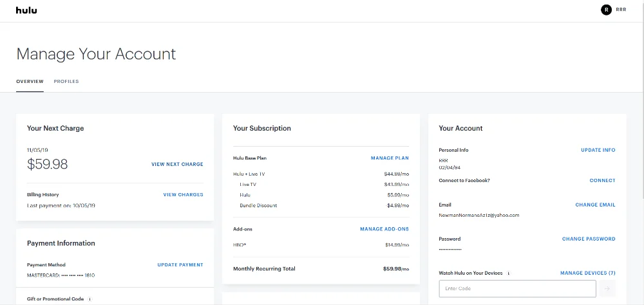Click Update Payment link

pos(180,264)
